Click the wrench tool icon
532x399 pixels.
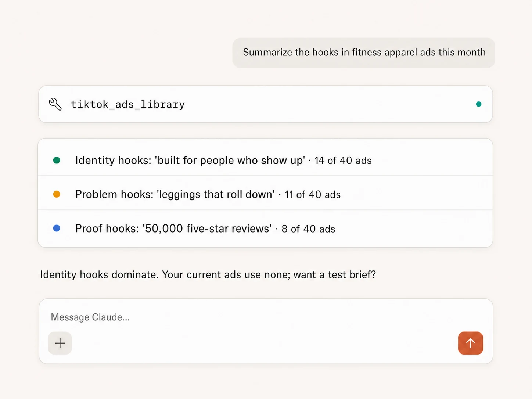pyautogui.click(x=55, y=104)
